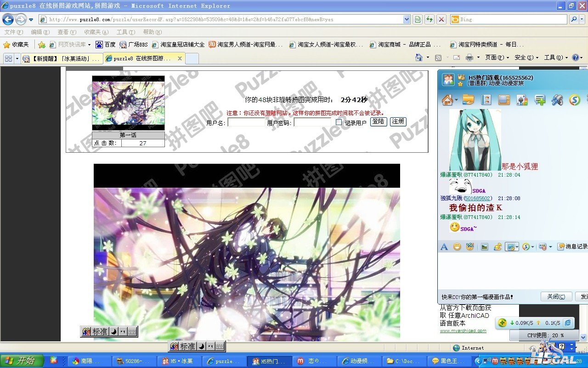Switch to the H5·冰菓 taskbar window
Image resolution: width=588 pixels, height=368 pixels.
(180, 361)
